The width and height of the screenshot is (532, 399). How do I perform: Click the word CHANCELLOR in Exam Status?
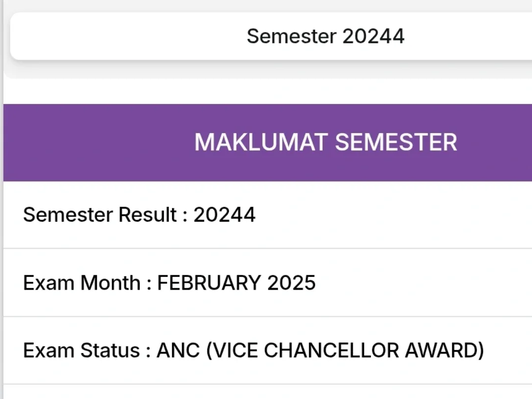[x=332, y=351]
